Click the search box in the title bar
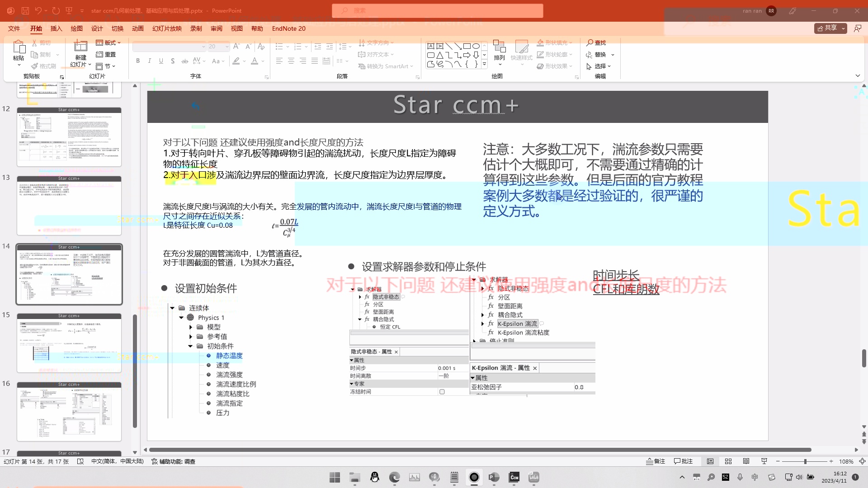The width and height of the screenshot is (868, 488). coord(437,10)
